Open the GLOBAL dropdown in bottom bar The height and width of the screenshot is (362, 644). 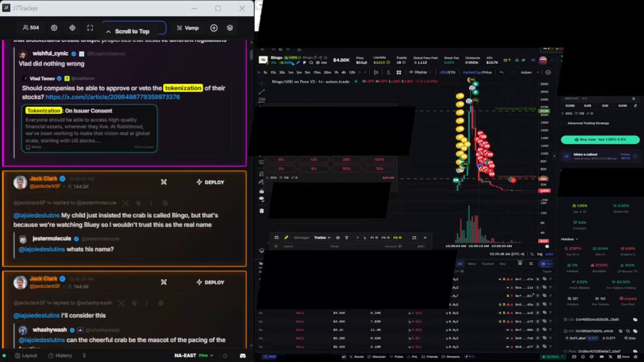pyautogui.click(x=553, y=357)
